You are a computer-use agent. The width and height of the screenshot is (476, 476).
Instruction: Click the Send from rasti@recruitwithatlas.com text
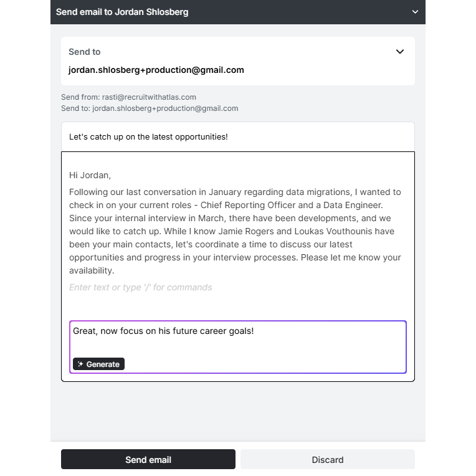[x=128, y=97]
